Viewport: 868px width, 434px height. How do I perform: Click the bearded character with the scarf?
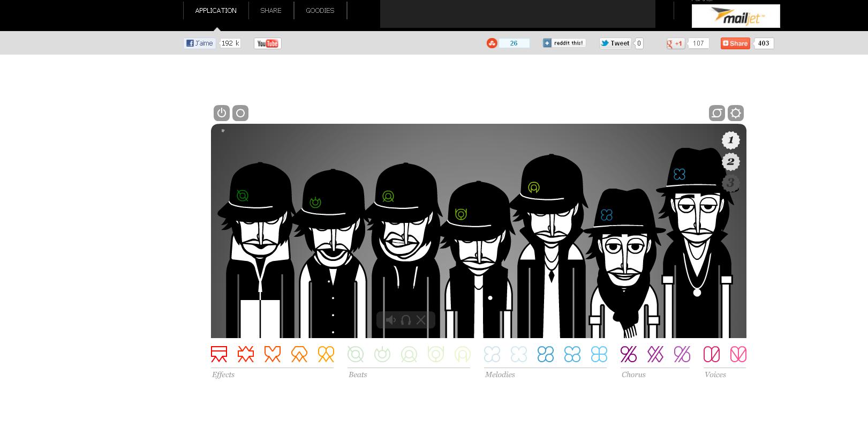624,264
